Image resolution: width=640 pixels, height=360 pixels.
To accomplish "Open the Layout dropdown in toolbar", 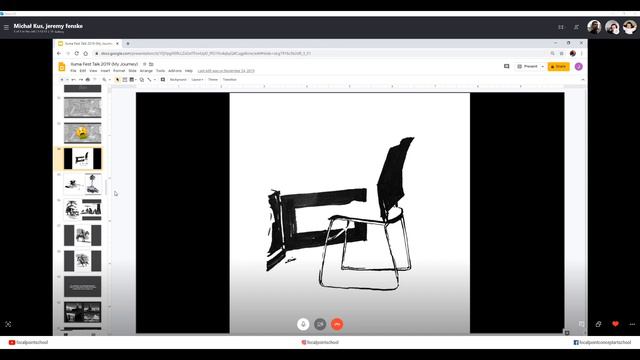I will pos(197,80).
